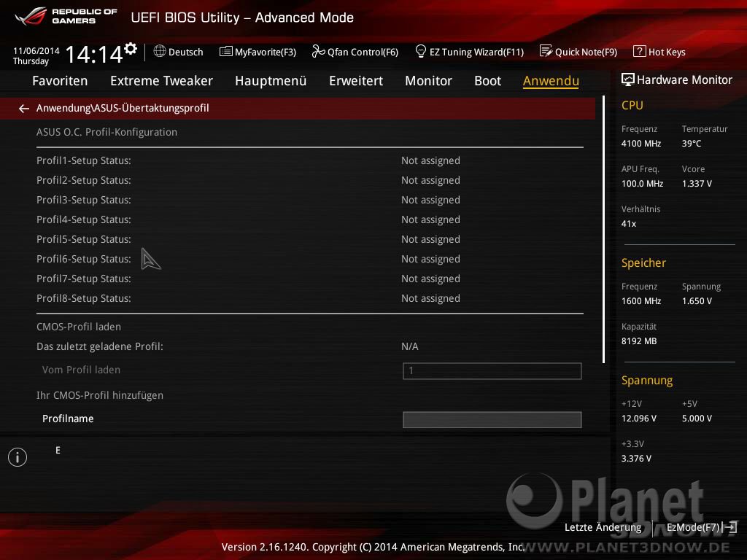Viewport: 747px width, 560px height.
Task: Click the MyFavorite(F3) label
Action: [x=266, y=52]
